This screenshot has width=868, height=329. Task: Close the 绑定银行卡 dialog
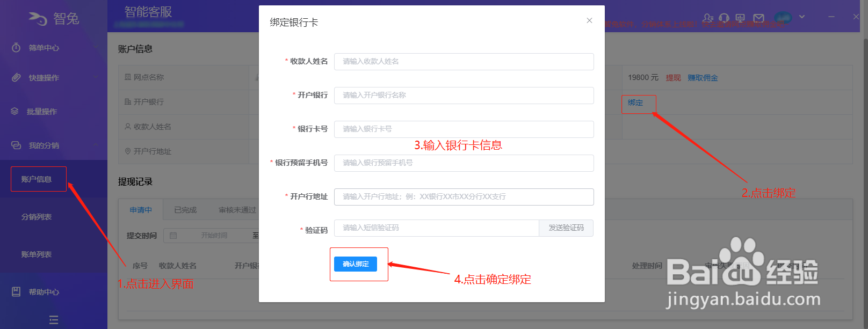(x=589, y=20)
